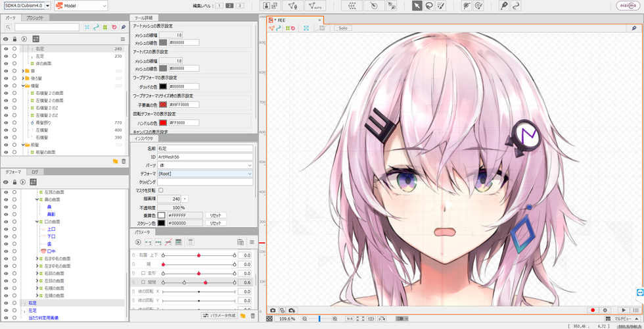The width and height of the screenshot is (644, 329).
Task: Hide the 右足 part in Parts panel
Action: 6,49
